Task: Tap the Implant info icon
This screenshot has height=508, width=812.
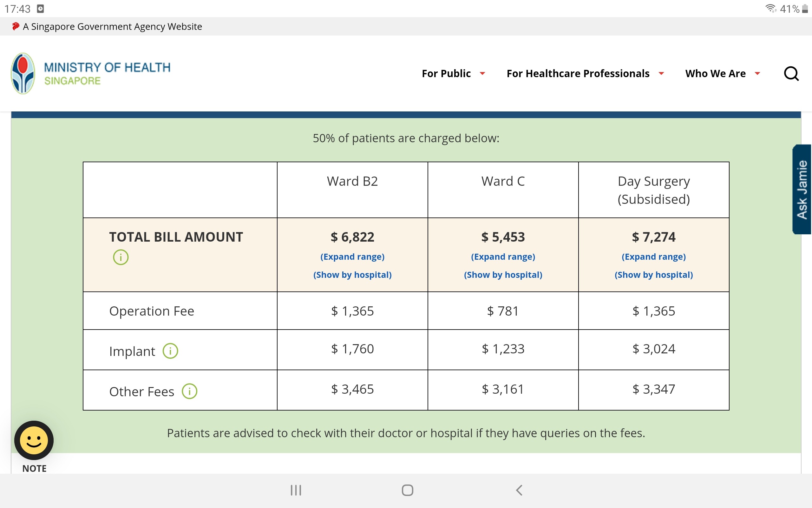Action: tap(170, 351)
